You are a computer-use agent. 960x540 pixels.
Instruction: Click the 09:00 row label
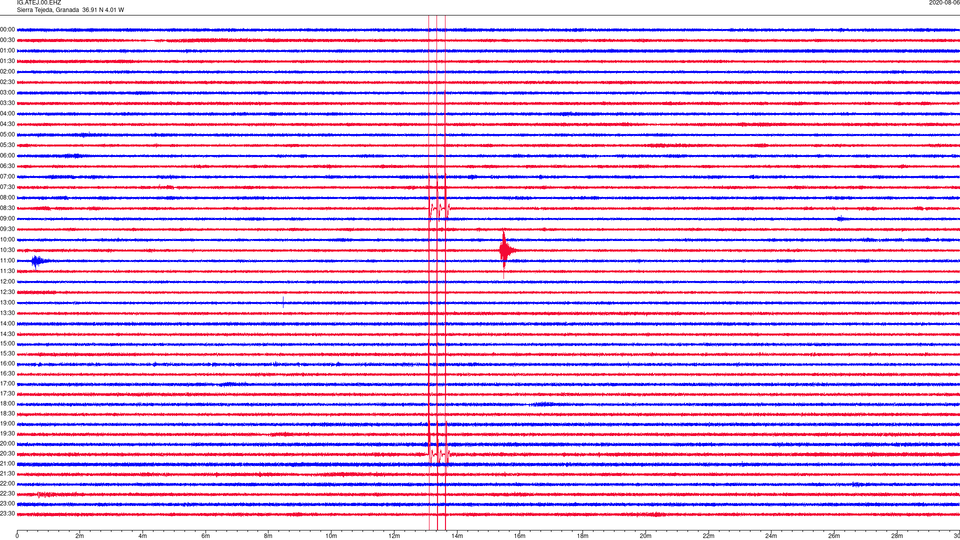(x=7, y=219)
